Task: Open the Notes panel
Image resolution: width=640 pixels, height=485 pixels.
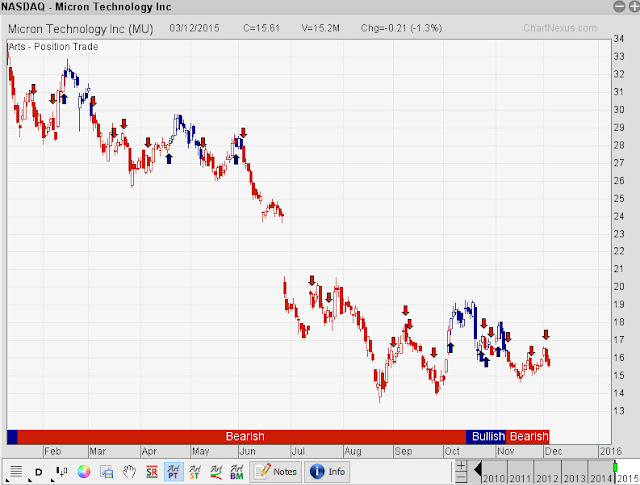Action: [x=276, y=472]
